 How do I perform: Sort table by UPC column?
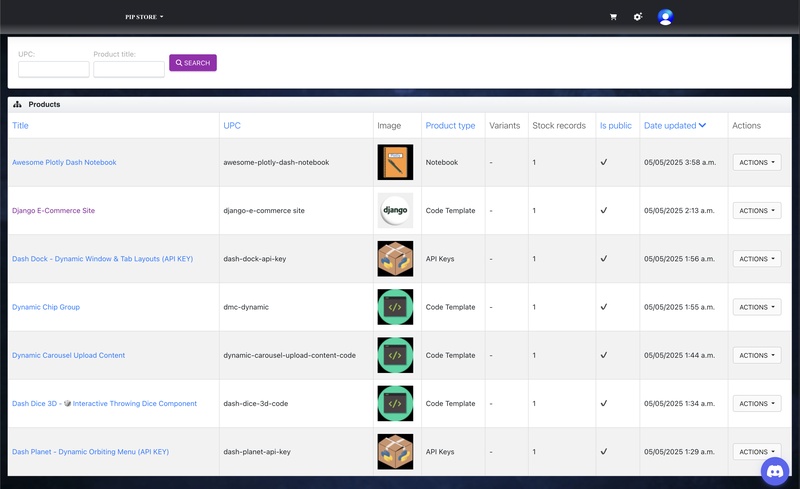pos(232,126)
